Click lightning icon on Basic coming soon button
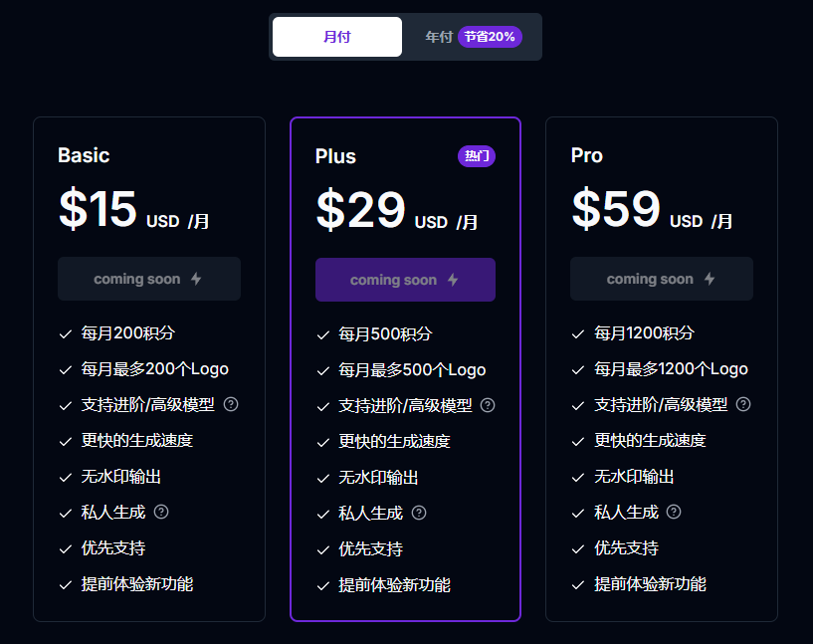Image resolution: width=813 pixels, height=644 pixels. tap(196, 279)
